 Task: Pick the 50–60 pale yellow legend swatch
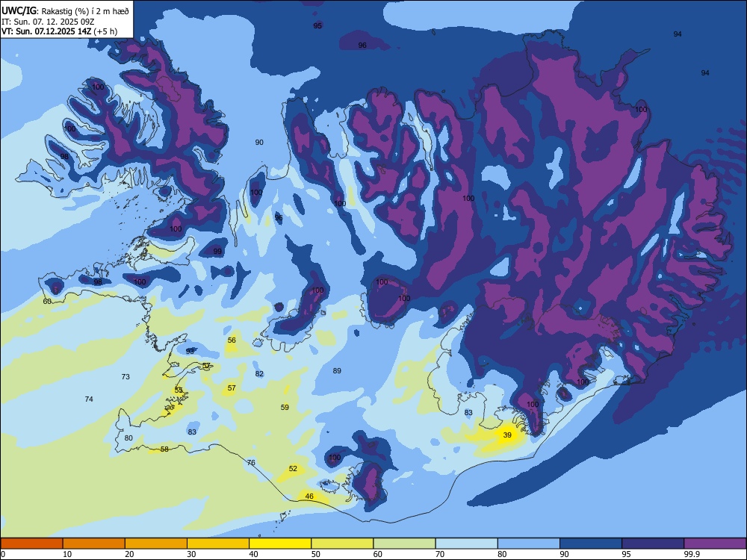tap(342, 544)
